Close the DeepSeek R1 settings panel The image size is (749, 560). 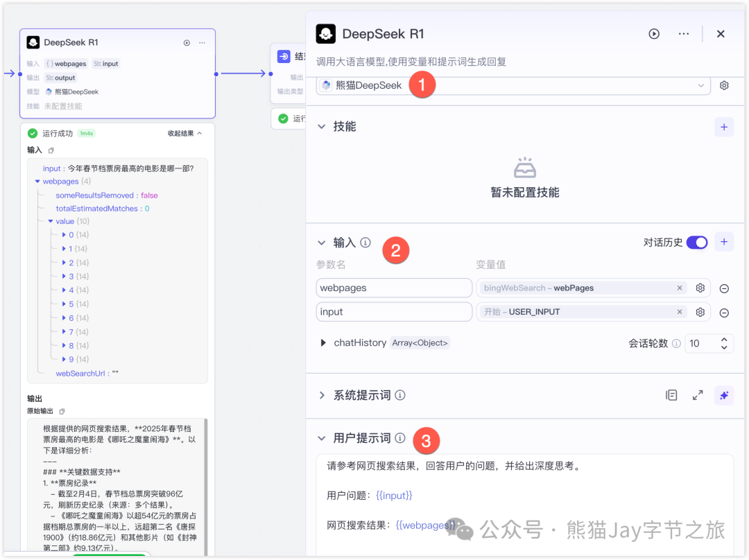pyautogui.click(x=721, y=34)
